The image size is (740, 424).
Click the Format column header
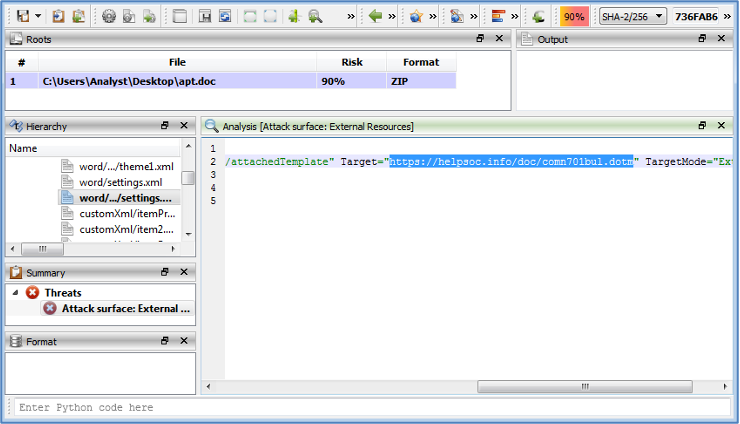point(421,62)
